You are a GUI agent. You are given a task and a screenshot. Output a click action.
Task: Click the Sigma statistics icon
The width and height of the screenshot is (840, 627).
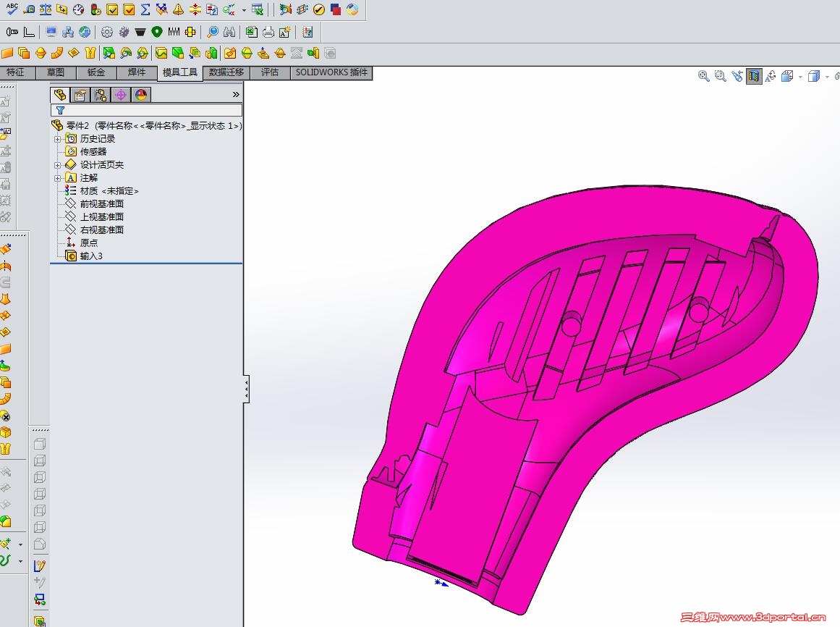coord(145,9)
